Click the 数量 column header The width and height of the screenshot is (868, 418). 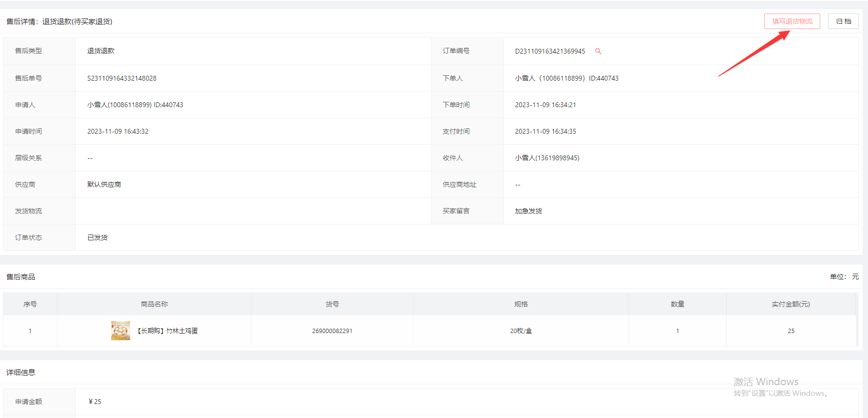(x=677, y=304)
